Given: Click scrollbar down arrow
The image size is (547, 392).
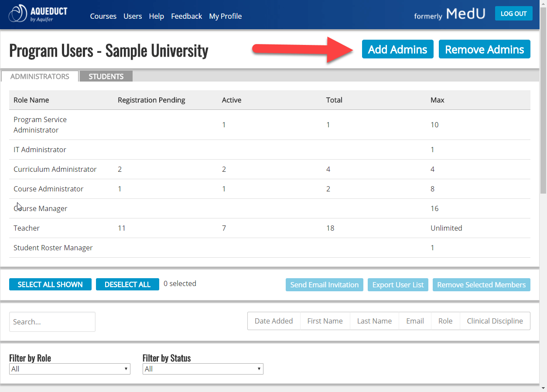Looking at the screenshot, I should (x=543, y=388).
